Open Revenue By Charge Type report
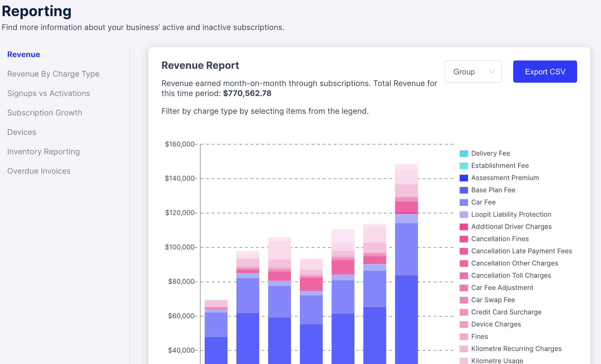601x364 pixels. (x=53, y=74)
